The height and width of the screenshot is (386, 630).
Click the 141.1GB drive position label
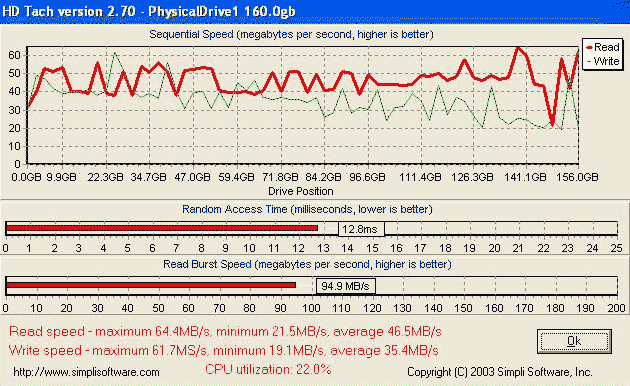[525, 177]
